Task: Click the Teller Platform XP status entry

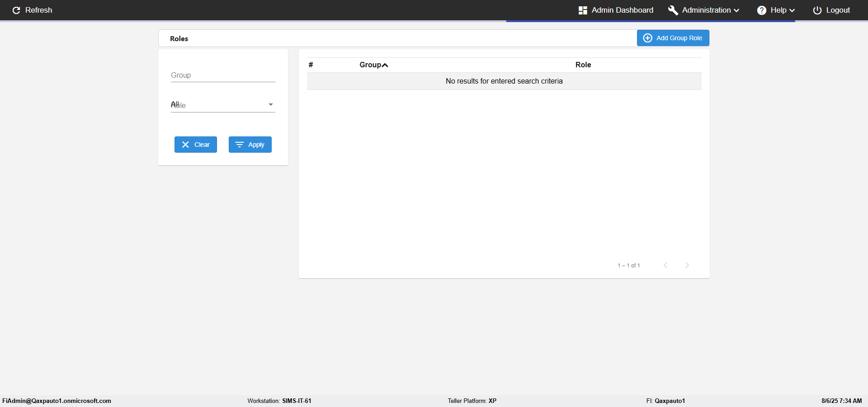Action: 472,401
